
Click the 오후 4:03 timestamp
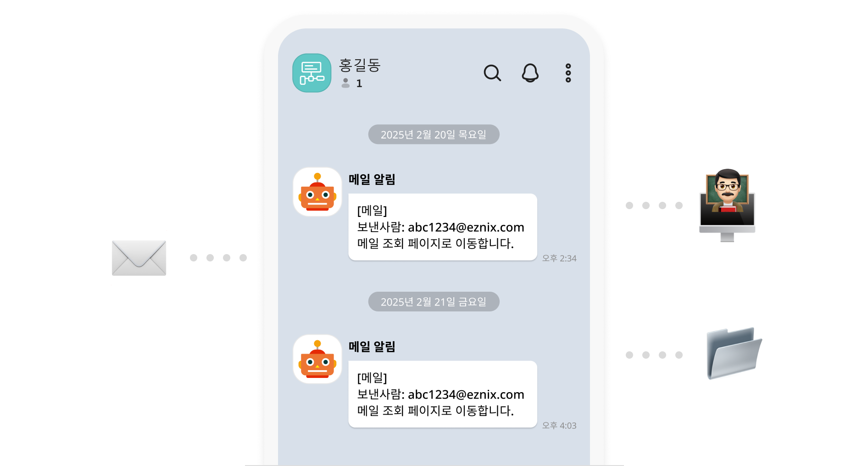click(559, 426)
